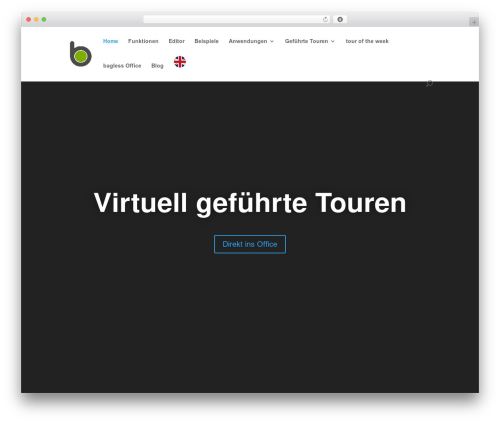Viewport: 500px width, 423px height.
Task: Click the Virtuell geführte Touren heading
Action: click(250, 203)
